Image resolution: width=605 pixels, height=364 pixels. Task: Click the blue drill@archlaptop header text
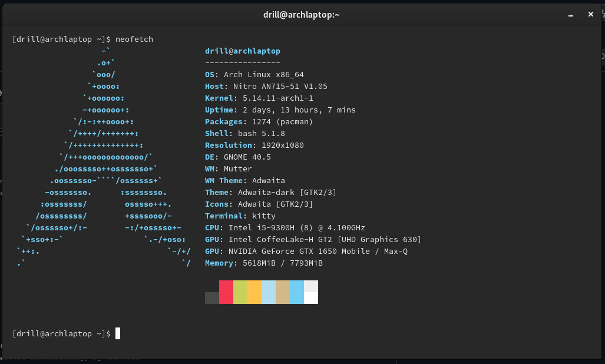pos(243,51)
